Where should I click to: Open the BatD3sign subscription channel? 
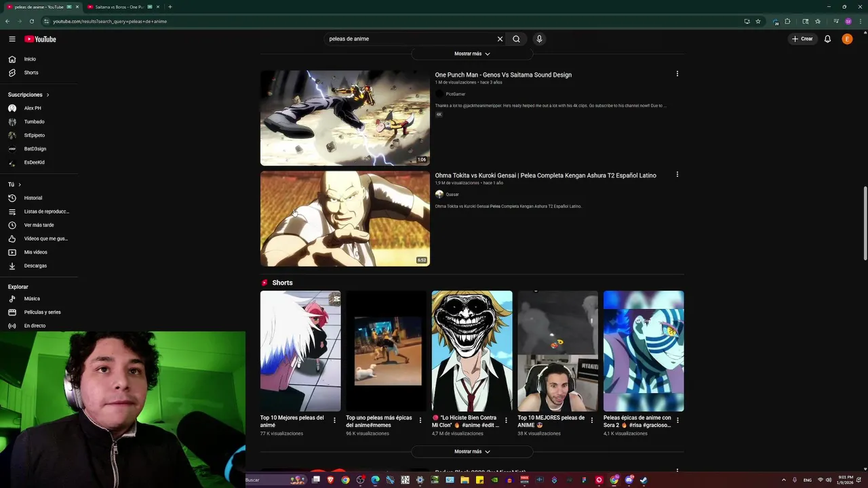(39, 149)
